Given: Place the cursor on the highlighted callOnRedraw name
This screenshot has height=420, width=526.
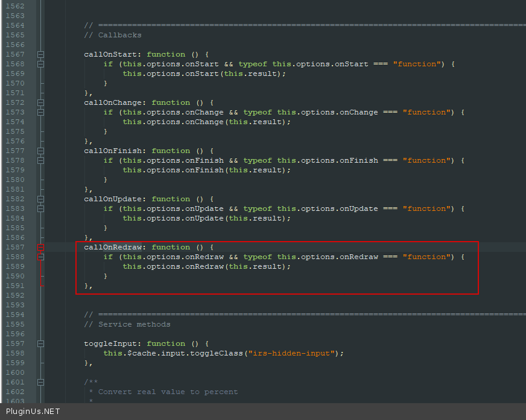Looking at the screenshot, I should [113, 247].
